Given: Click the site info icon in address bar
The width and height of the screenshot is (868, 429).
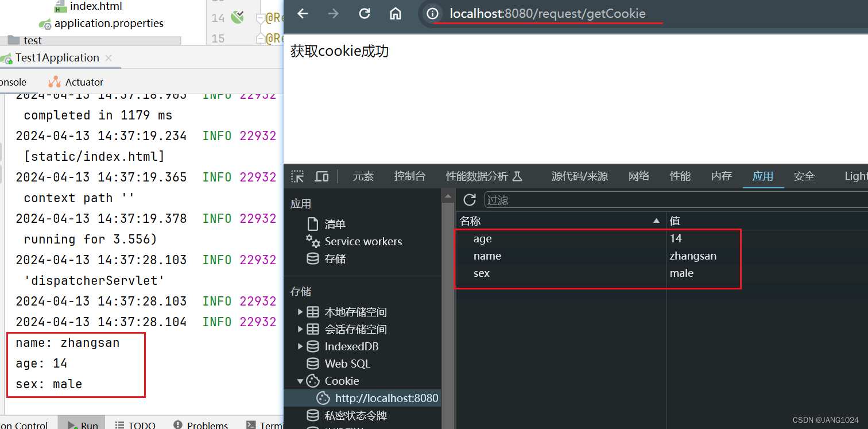Looking at the screenshot, I should (x=433, y=14).
